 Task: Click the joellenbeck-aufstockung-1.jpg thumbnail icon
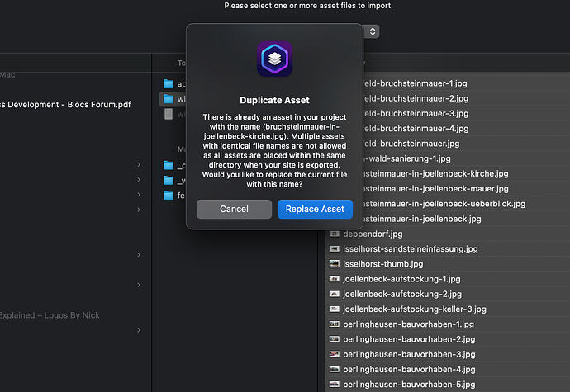335,279
